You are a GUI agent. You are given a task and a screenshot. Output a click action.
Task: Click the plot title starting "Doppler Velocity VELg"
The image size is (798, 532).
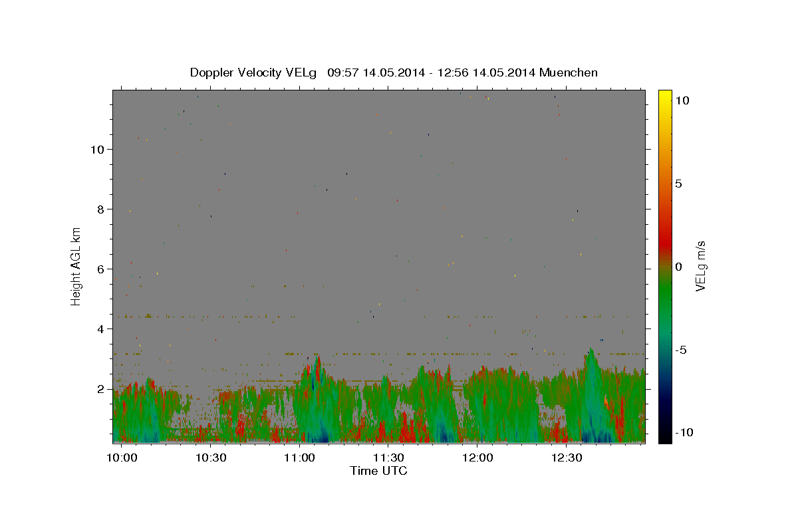394,72
